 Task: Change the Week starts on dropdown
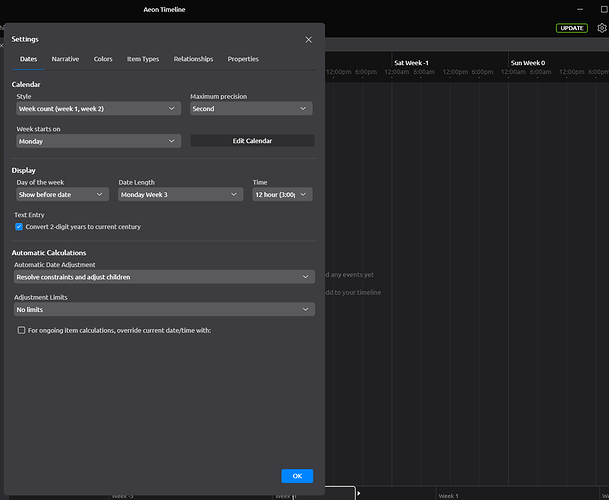[x=98, y=141]
